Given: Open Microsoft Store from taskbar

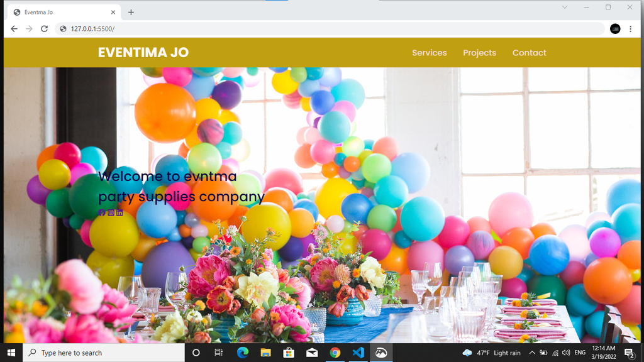Looking at the screenshot, I should (x=289, y=353).
